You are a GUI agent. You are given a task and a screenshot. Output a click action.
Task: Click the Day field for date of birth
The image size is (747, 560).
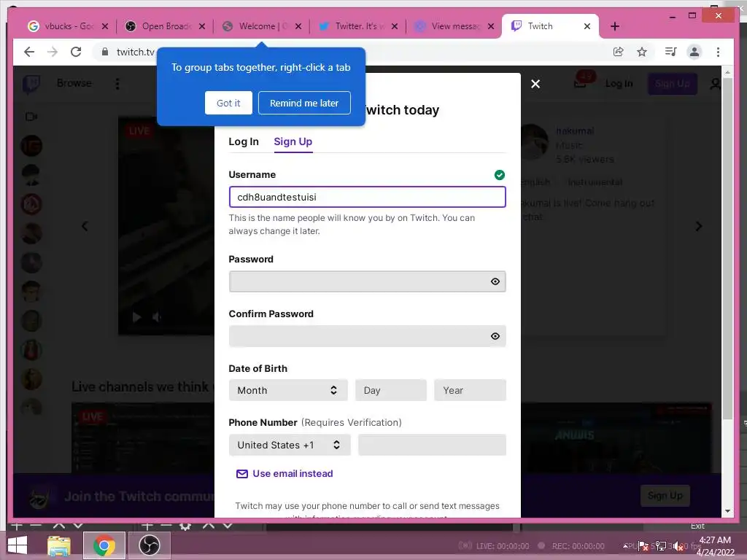click(x=391, y=391)
